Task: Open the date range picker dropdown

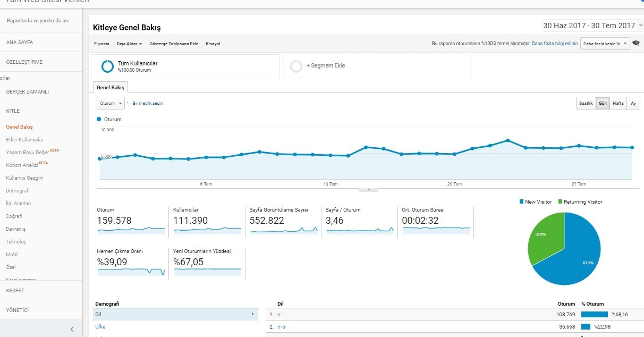Action: (x=592, y=26)
